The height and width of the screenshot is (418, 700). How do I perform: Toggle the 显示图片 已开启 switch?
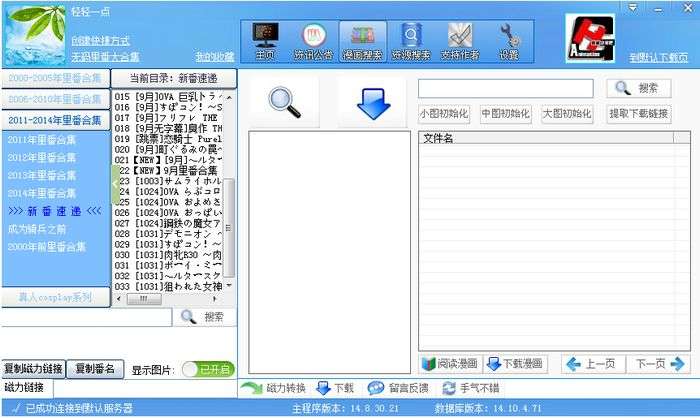pyautogui.click(x=208, y=369)
